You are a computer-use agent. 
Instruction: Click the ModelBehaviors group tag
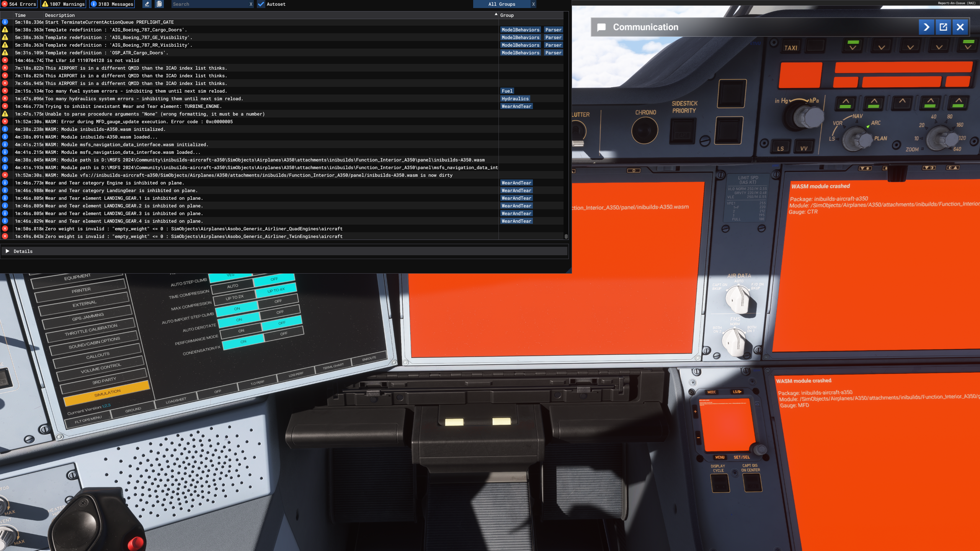(520, 30)
